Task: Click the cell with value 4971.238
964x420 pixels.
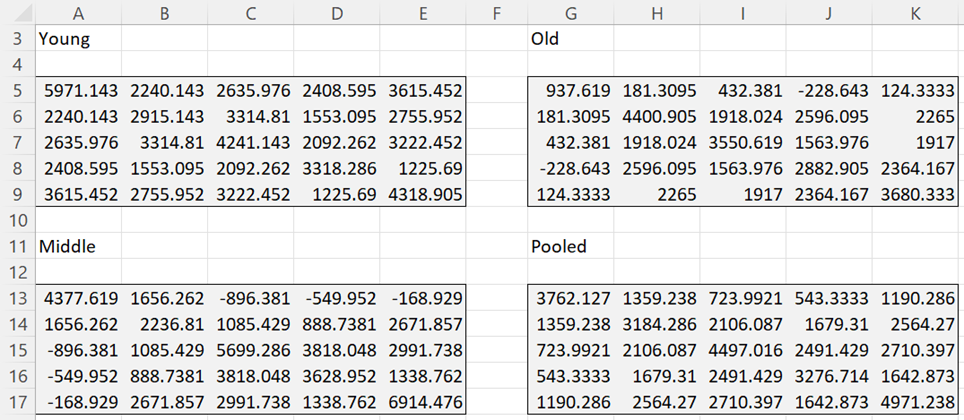Action: coord(915,399)
